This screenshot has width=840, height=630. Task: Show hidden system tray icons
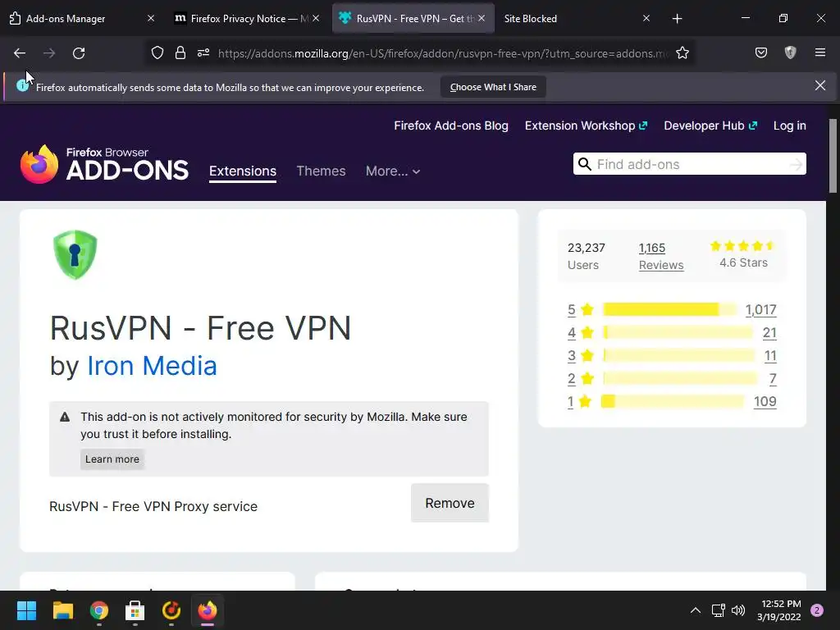click(696, 610)
